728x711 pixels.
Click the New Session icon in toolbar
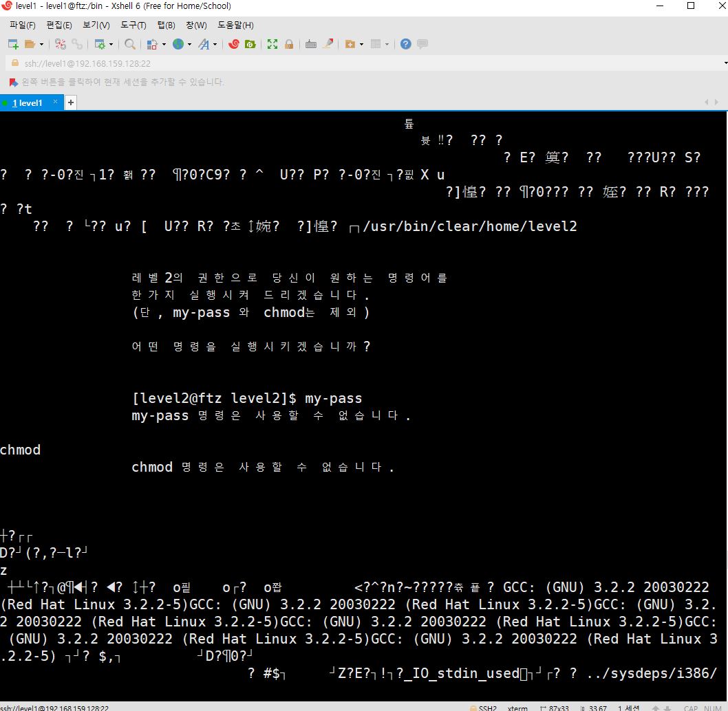[x=13, y=44]
